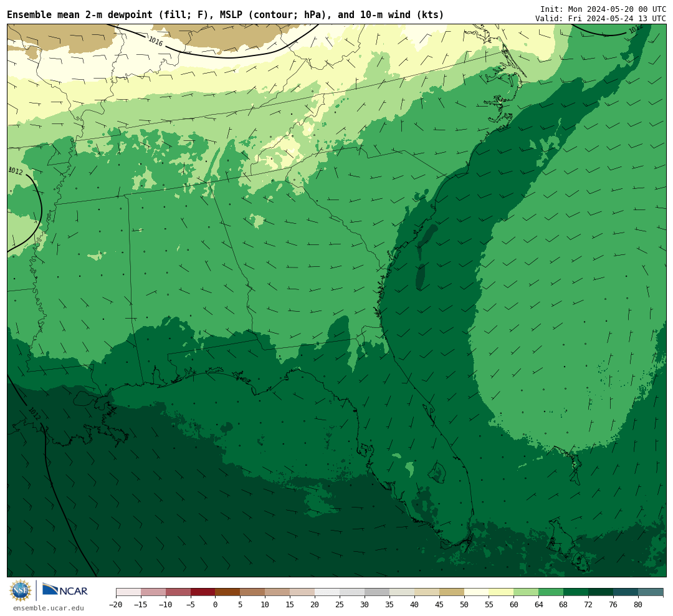Screen dimensions: 673x616
Task: Click the colorbar tick label '-20'
Action: [x=115, y=605]
